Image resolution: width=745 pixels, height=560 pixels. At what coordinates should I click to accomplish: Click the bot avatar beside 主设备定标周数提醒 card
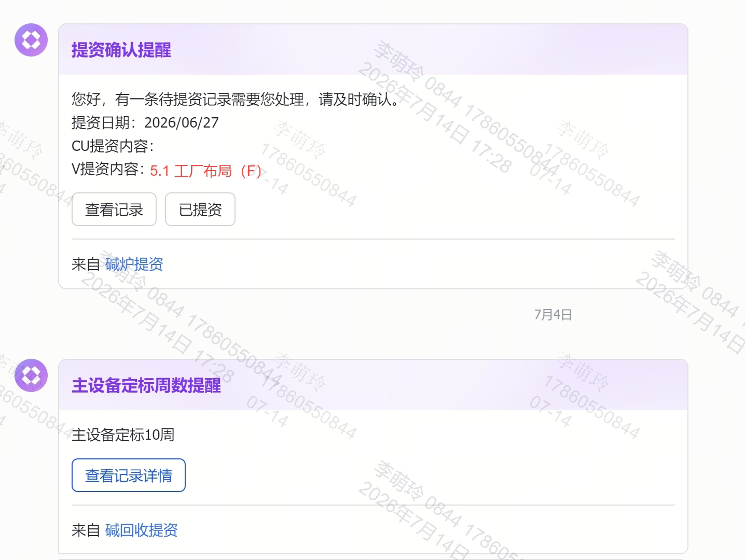click(x=31, y=375)
